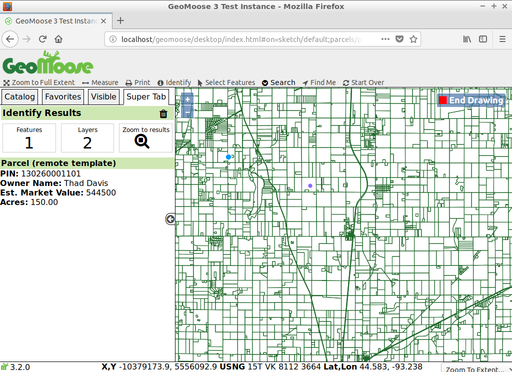
Task: Reload the page in Firefox
Action: point(42,39)
